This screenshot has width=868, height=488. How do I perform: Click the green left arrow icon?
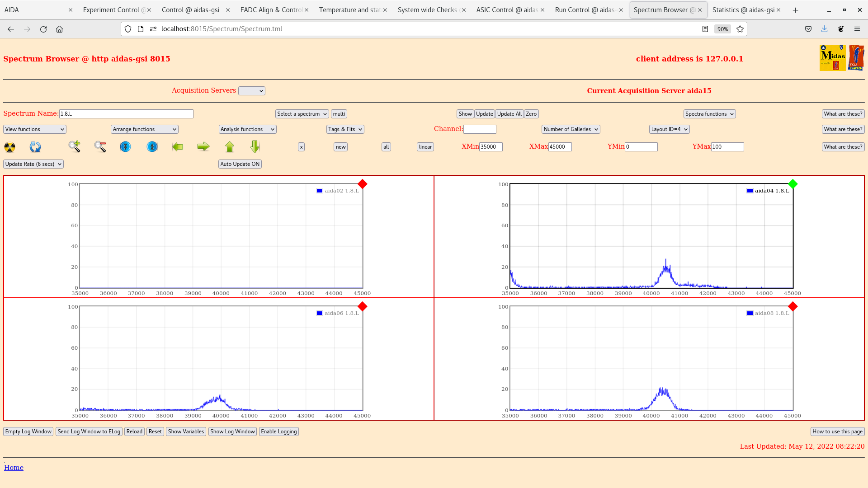[178, 147]
